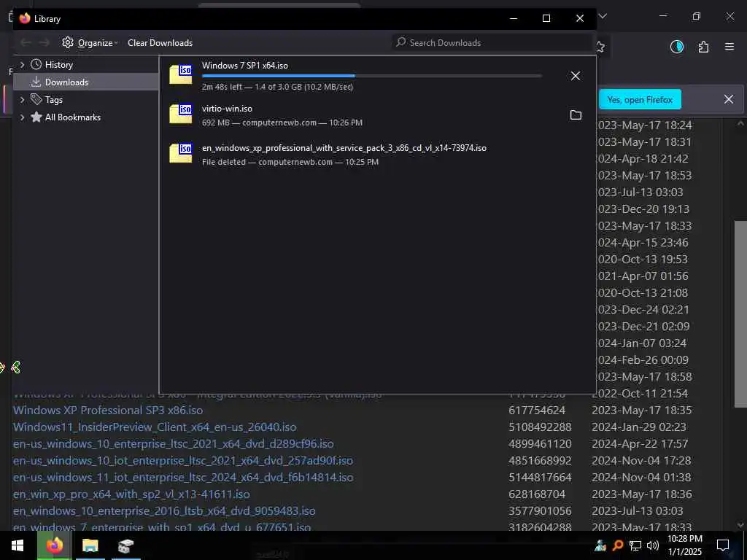The height and width of the screenshot is (560, 747).
Task: Click Clear Downloads
Action: 160,43
